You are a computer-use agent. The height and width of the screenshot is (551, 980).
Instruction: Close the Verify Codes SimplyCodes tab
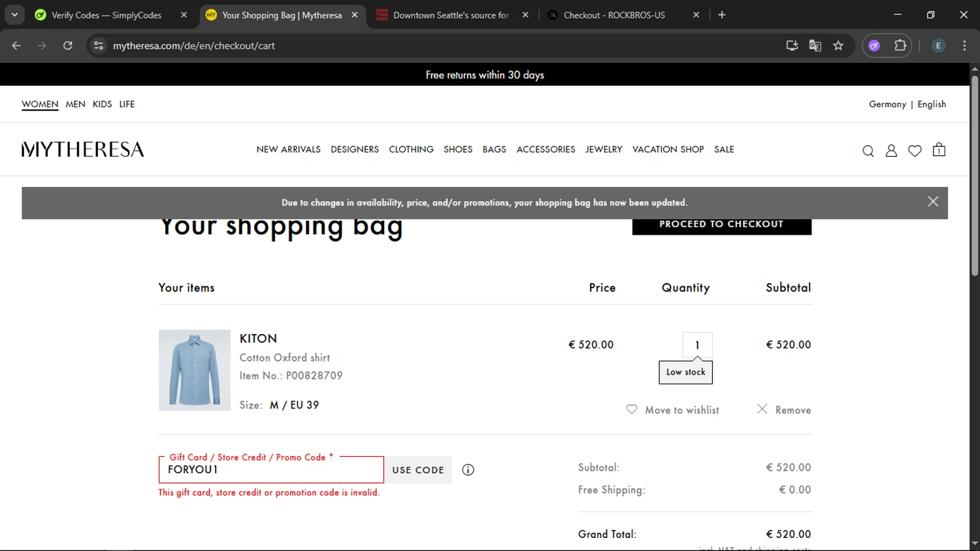pos(184,15)
